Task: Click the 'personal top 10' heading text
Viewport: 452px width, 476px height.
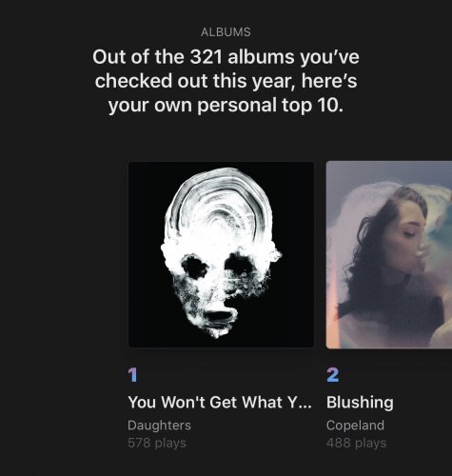Action: click(x=270, y=106)
